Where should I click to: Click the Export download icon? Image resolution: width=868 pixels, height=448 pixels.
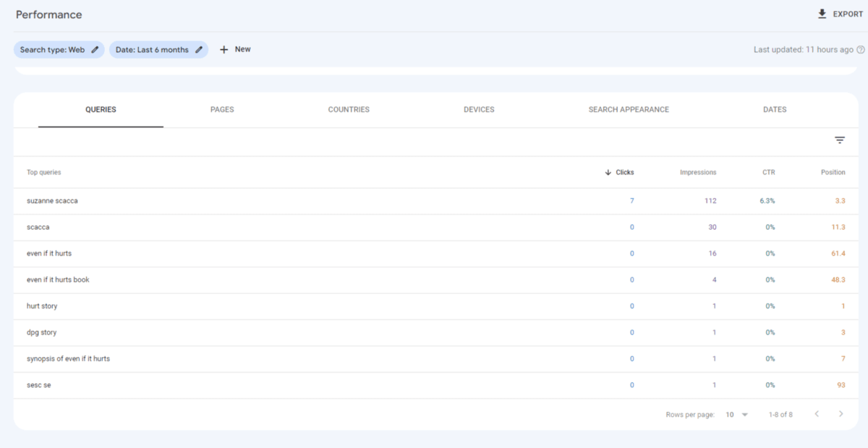pyautogui.click(x=821, y=13)
